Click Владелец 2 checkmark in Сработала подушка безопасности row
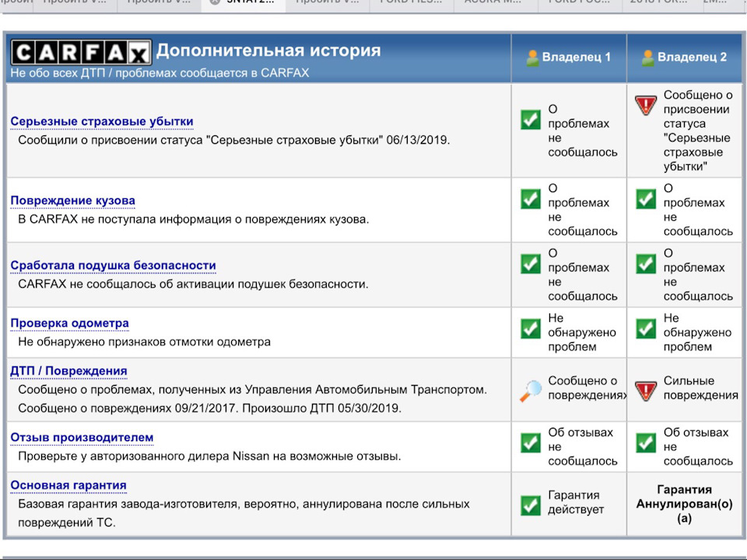 pos(646,264)
